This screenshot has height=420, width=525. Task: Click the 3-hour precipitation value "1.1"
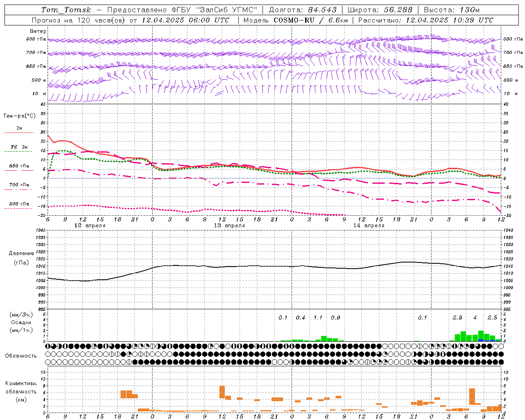tap(318, 318)
